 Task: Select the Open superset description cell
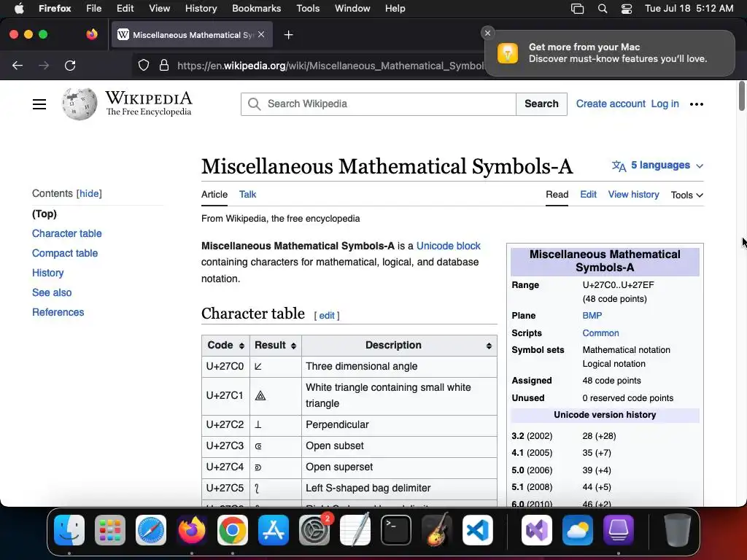[399, 467]
